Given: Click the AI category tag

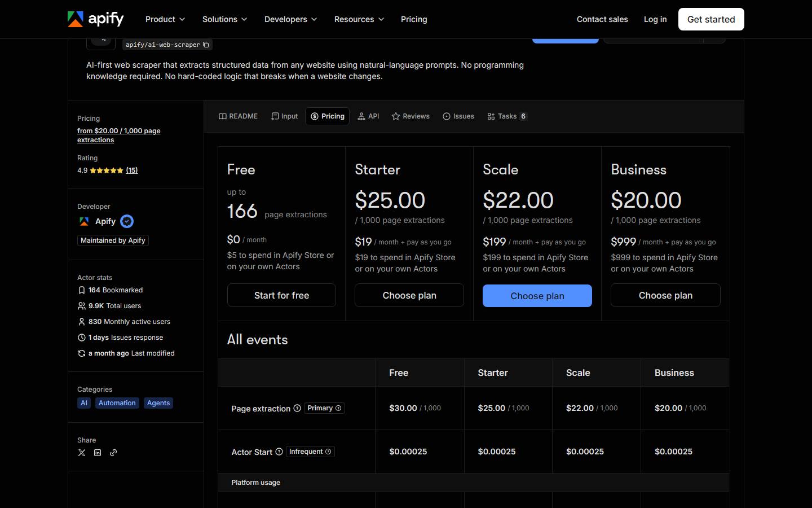Looking at the screenshot, I should [84, 403].
